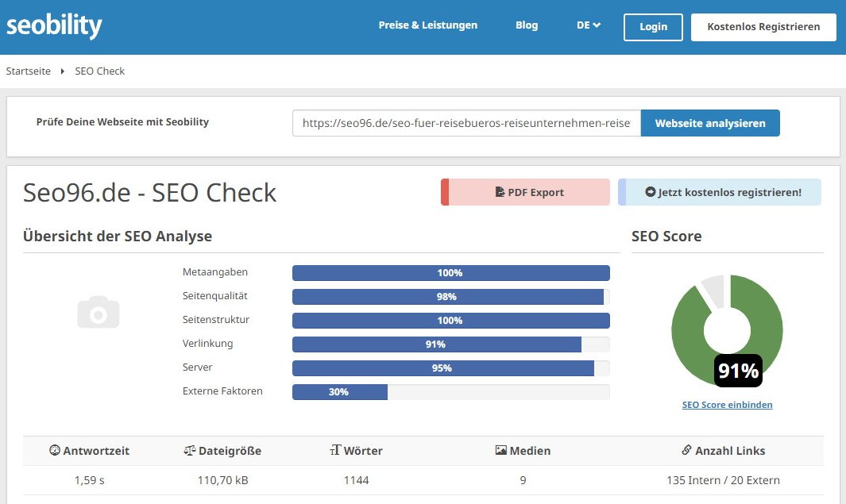Click the seobility logo
Screen dimensions: 846x504
(x=54, y=25)
